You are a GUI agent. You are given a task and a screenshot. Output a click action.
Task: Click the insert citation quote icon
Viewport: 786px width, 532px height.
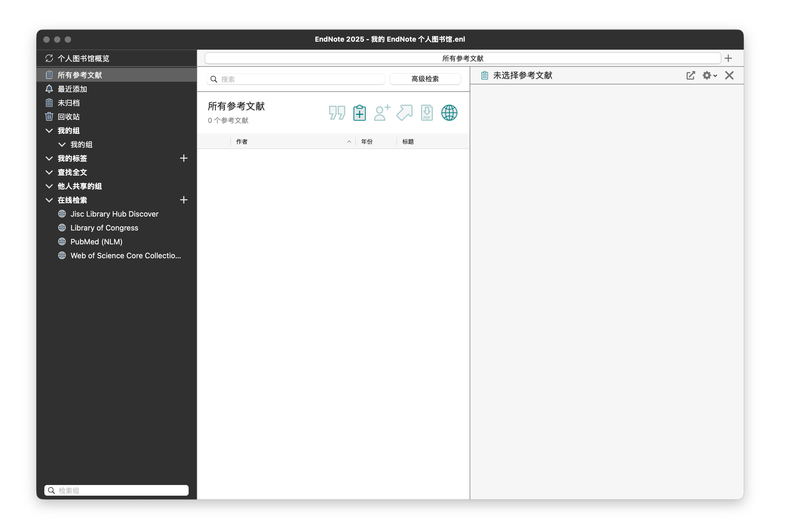pyautogui.click(x=337, y=113)
